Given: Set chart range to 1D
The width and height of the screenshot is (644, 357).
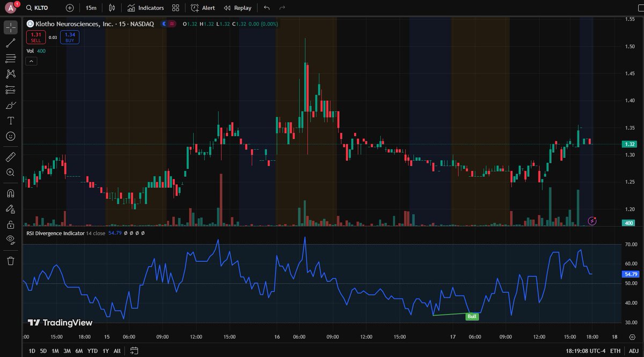Looking at the screenshot, I should click(32, 351).
